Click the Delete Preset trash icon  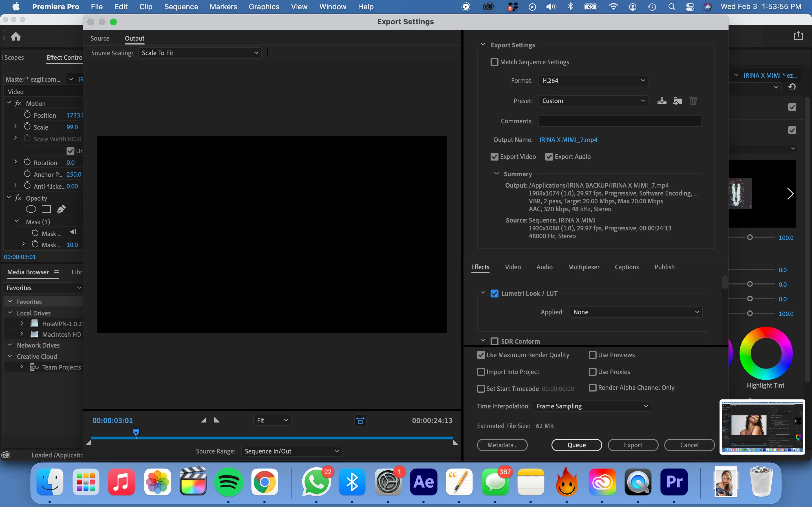693,101
